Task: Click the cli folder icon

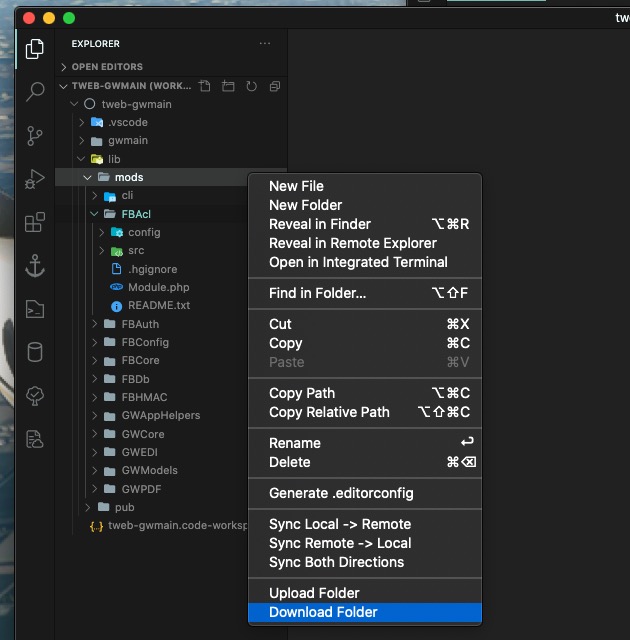Action: click(110, 196)
